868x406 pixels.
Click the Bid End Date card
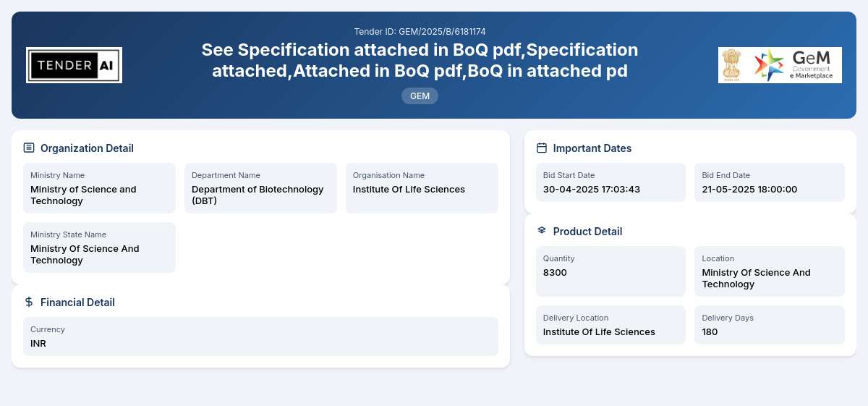point(770,182)
